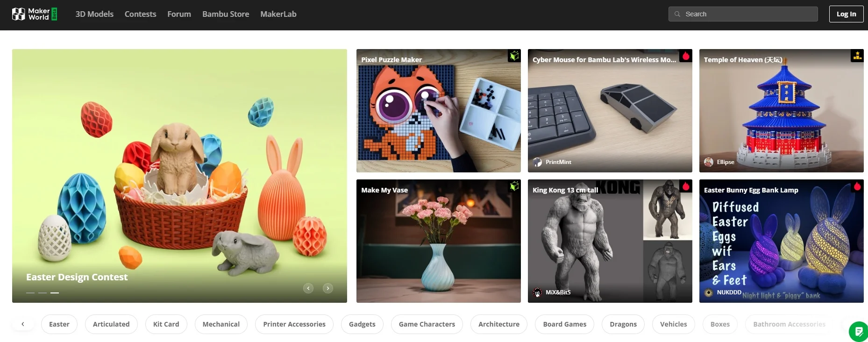The width and height of the screenshot is (868, 342).
Task: Click the search magnifier icon
Action: (677, 14)
